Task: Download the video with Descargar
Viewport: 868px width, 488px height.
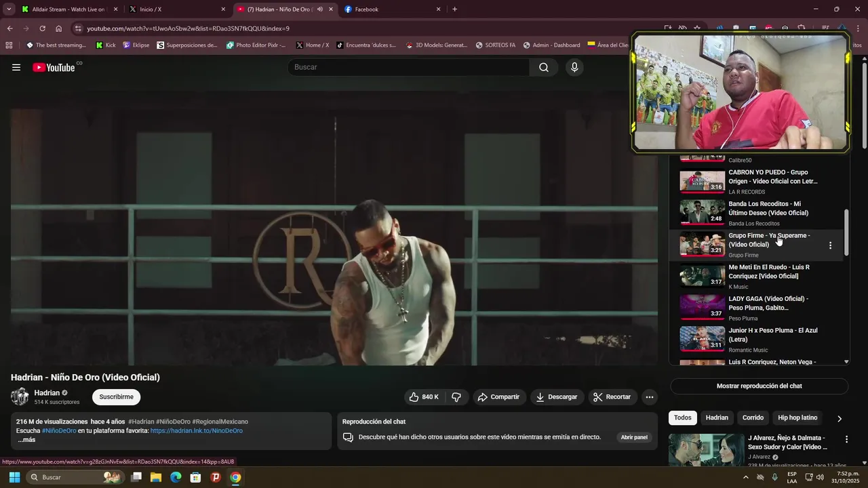Action: tap(556, 397)
